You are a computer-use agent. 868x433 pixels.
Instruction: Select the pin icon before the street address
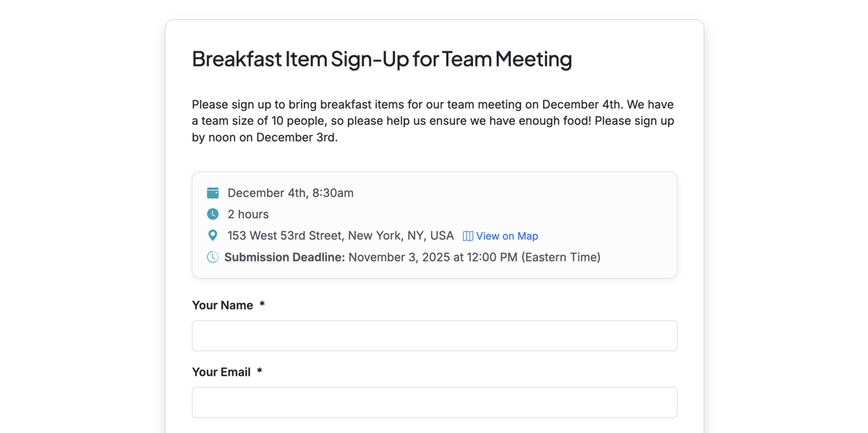213,235
